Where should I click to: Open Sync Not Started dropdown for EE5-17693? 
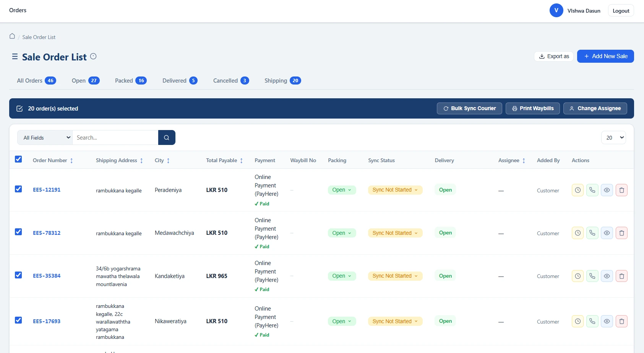(x=395, y=321)
